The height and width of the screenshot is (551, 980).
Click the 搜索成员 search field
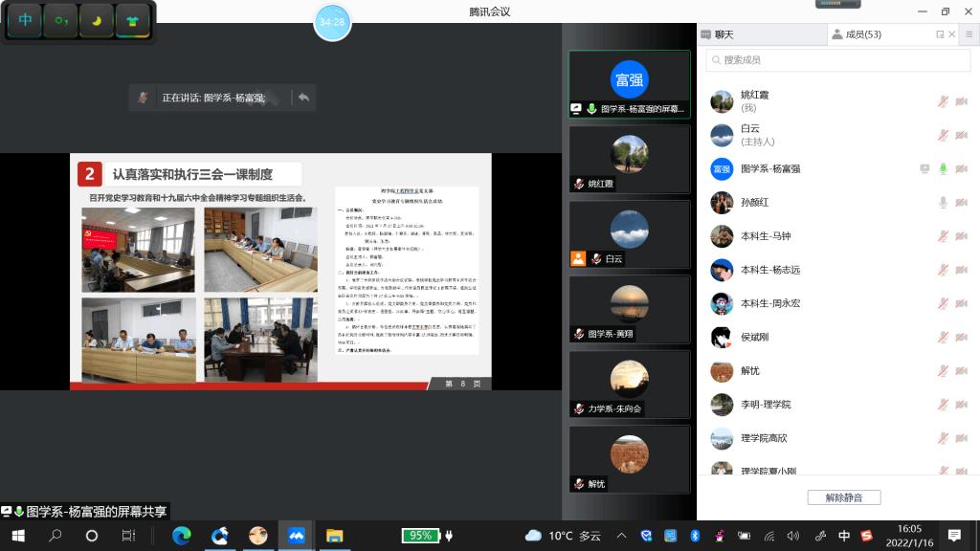[x=837, y=60]
